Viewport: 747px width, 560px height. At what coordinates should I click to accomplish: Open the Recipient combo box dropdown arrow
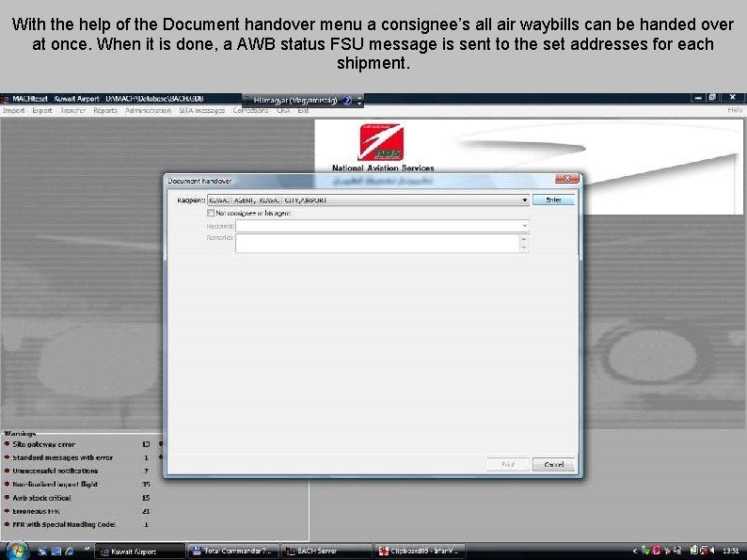pyautogui.click(x=524, y=200)
